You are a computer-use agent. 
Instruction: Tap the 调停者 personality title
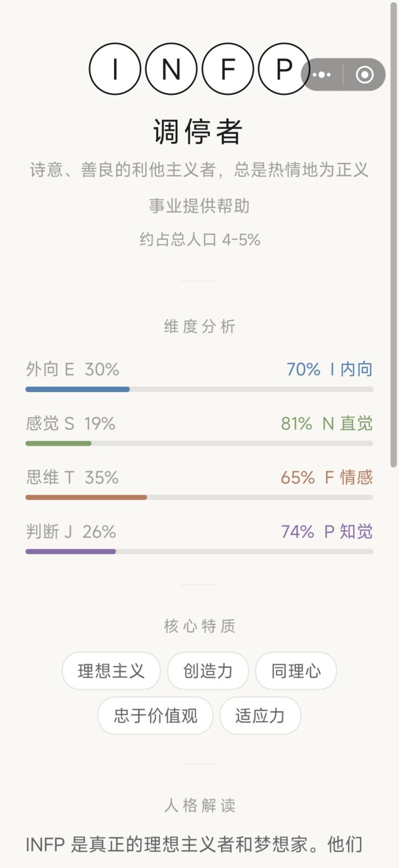coord(198,132)
